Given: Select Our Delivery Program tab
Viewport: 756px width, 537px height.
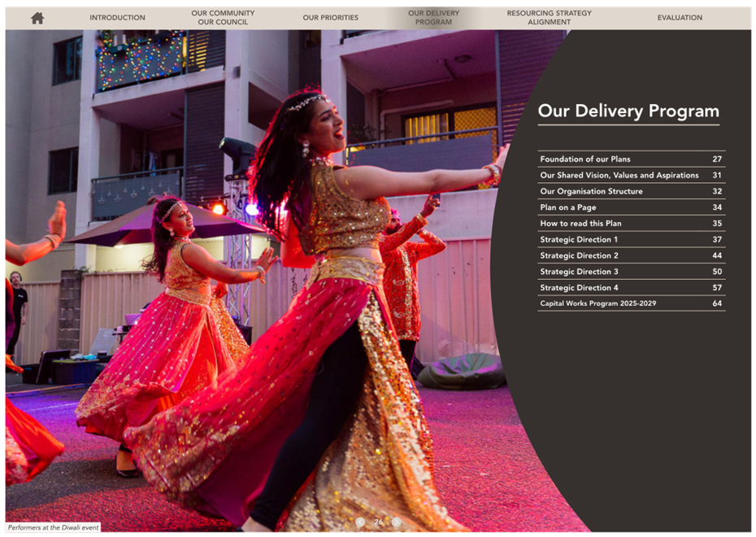Looking at the screenshot, I should click(433, 18).
